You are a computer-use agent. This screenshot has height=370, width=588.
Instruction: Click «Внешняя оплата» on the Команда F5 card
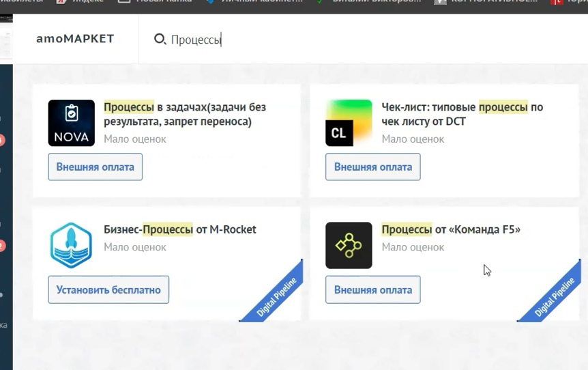point(372,289)
